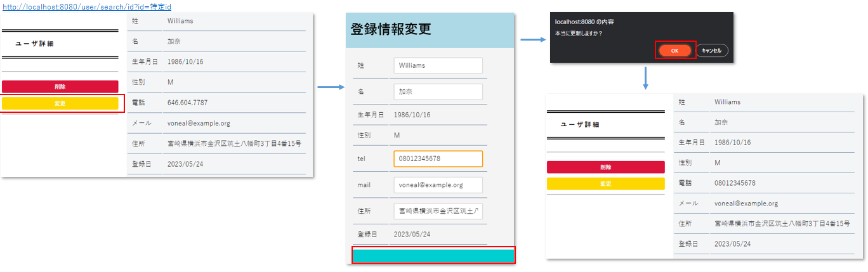The height and width of the screenshot is (272, 868).
Task: Click OK in the update confirmation dialog
Action: pos(674,50)
